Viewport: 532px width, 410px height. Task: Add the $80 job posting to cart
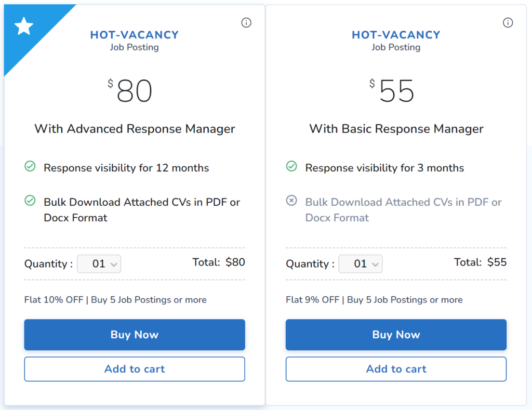click(x=134, y=369)
